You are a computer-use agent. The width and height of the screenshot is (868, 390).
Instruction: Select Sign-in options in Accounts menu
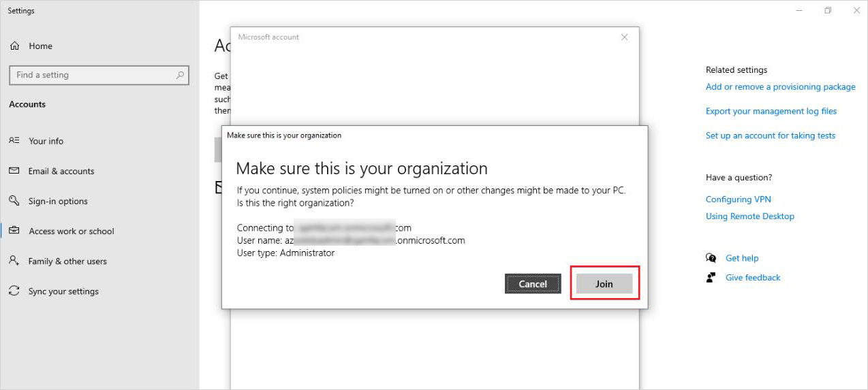(58, 201)
